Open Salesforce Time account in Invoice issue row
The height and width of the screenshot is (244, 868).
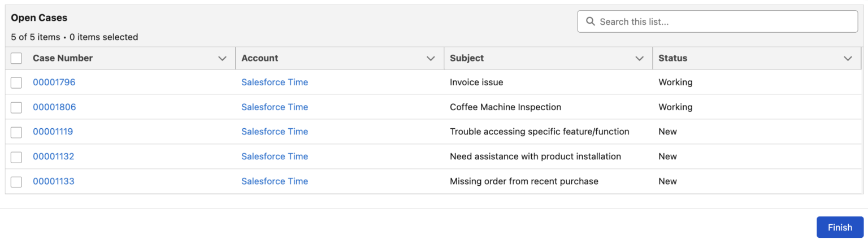tap(275, 82)
